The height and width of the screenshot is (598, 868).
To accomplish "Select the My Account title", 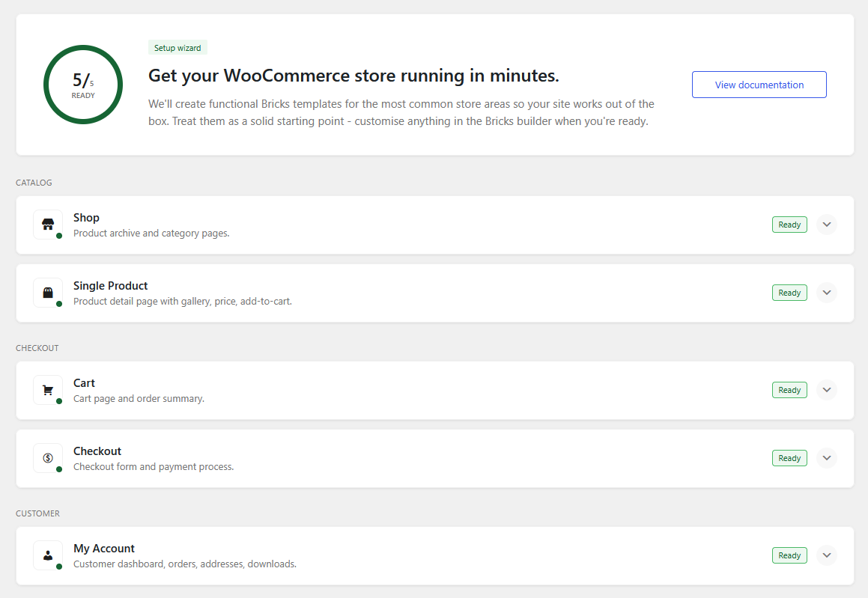I will [x=104, y=549].
